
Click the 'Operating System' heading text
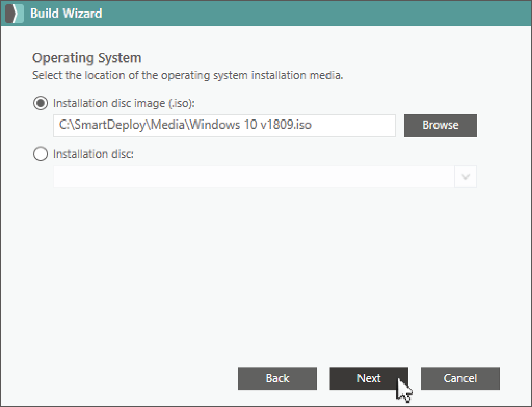pos(87,58)
